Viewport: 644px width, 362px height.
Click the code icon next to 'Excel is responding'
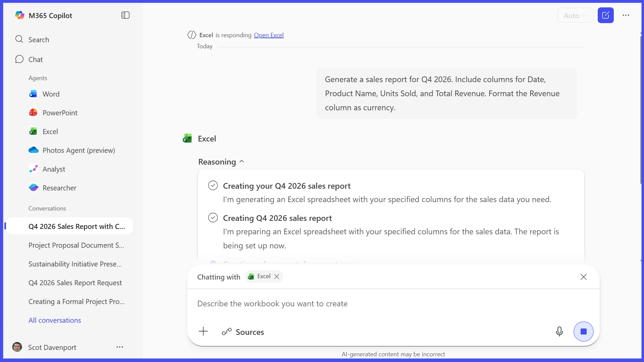192,35
